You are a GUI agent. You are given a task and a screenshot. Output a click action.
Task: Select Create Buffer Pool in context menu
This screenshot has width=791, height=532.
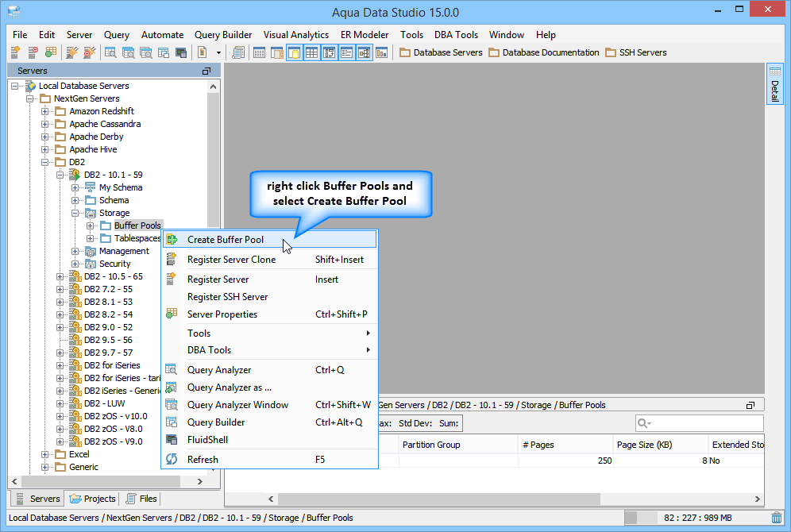pyautogui.click(x=269, y=240)
